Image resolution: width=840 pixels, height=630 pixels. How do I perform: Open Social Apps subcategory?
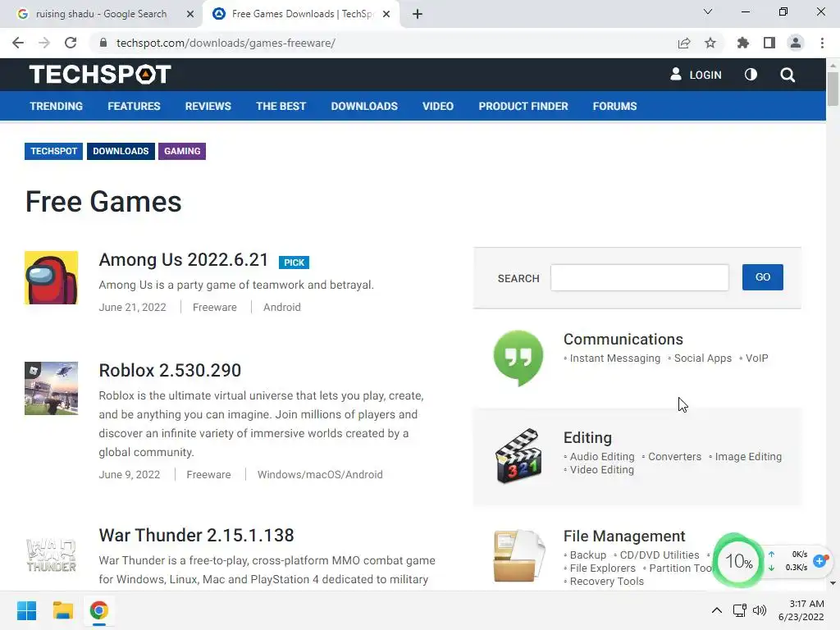[702, 358]
